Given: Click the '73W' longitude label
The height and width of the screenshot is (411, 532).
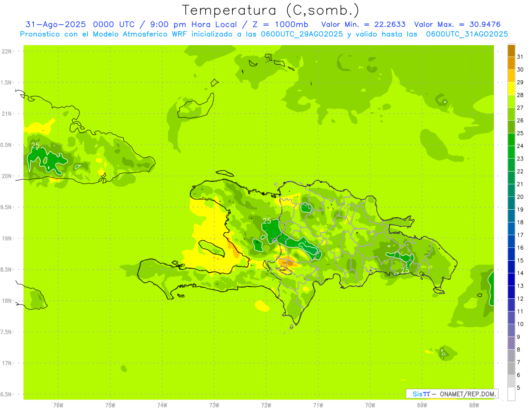Looking at the screenshot, I should [x=214, y=405].
